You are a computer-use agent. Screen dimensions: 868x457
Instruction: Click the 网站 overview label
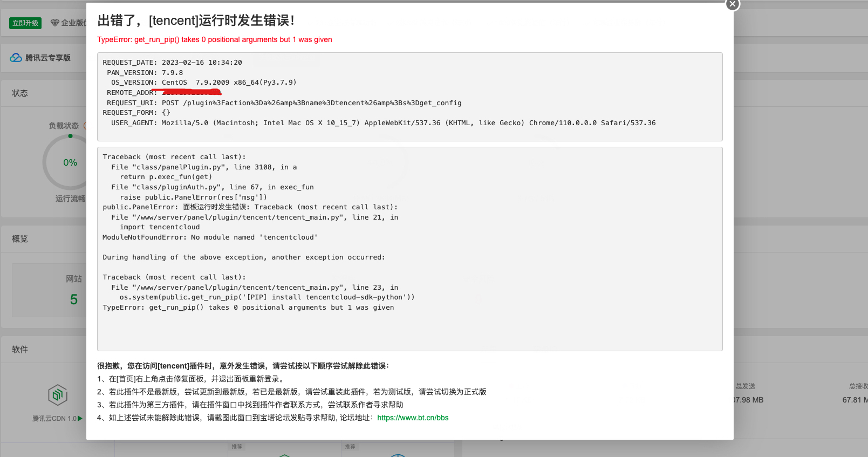point(74,279)
